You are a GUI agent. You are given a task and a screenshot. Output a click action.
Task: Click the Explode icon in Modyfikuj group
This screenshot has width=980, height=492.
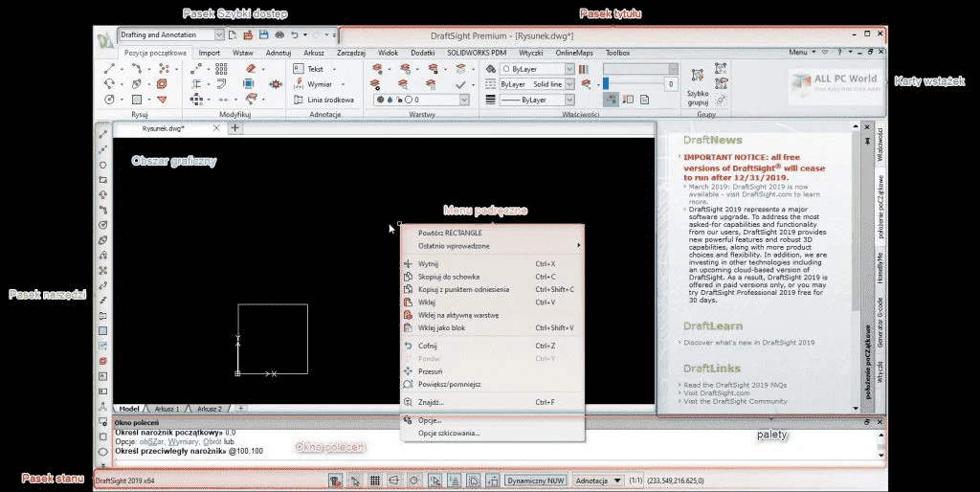tap(275, 84)
